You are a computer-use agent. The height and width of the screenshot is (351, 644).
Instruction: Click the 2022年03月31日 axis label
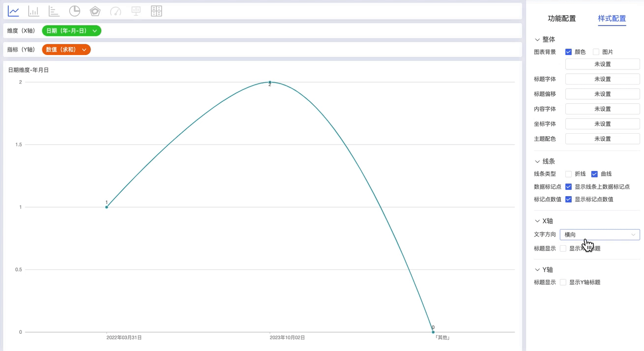coord(124,338)
